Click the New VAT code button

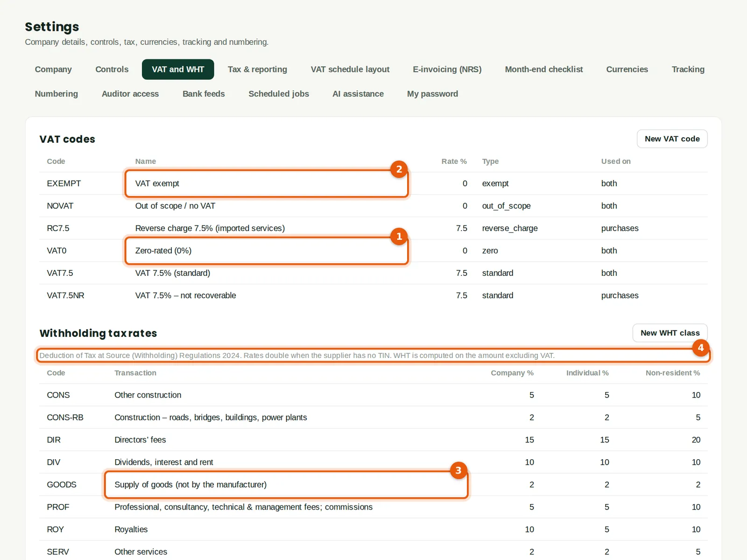(x=672, y=139)
